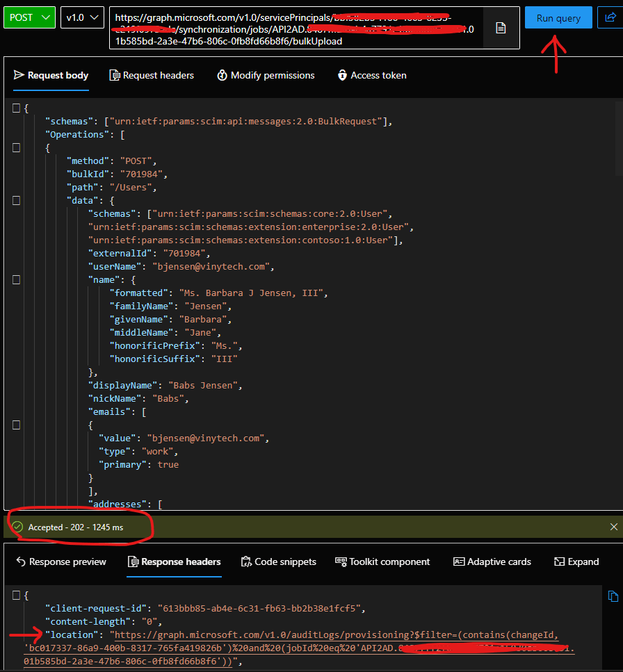Collapse the "data" object fold marker

click(16, 200)
